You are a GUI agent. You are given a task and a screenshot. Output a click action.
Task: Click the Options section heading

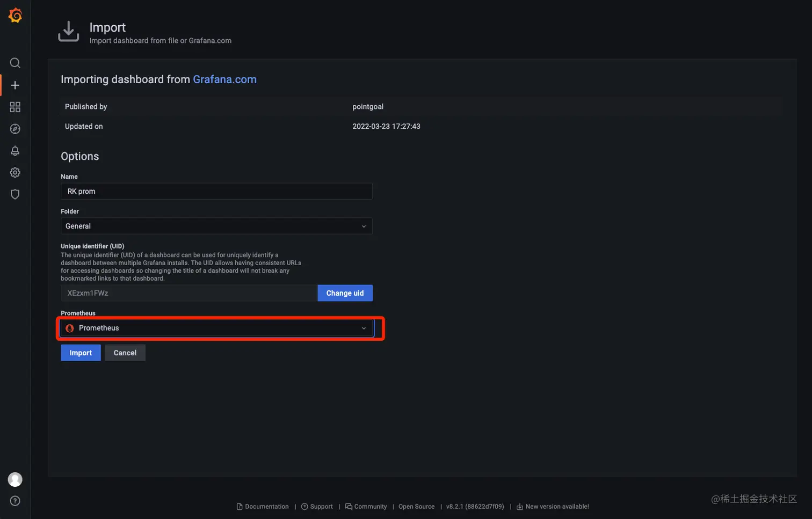80,156
